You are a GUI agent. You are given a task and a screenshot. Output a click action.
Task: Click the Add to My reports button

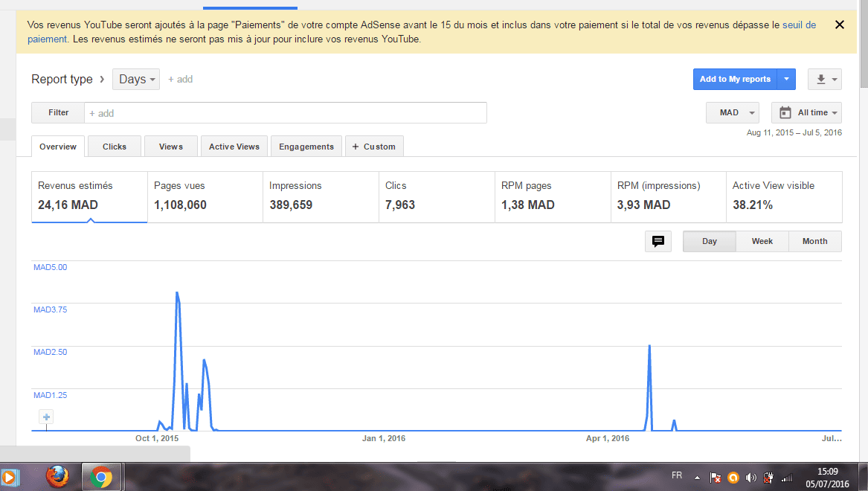(735, 79)
